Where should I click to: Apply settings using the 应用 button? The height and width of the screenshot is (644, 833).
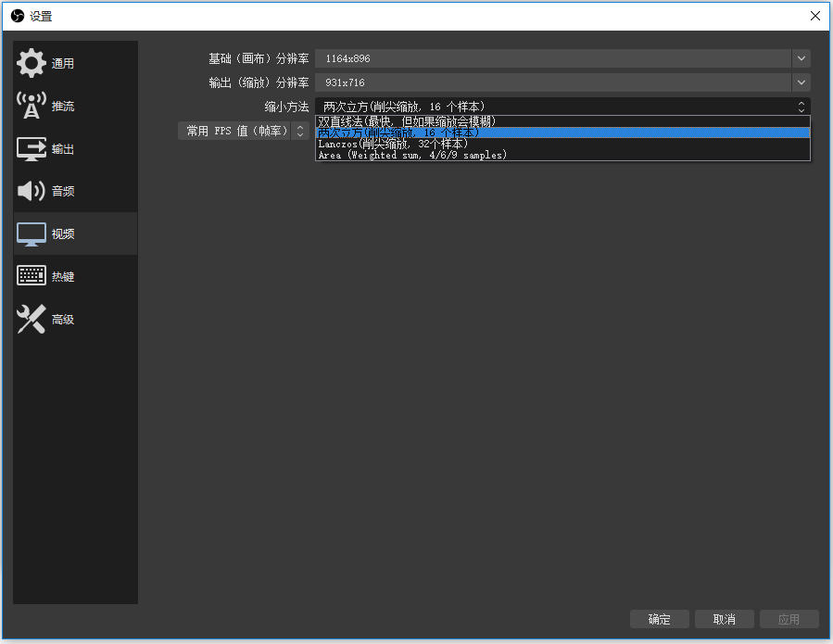tap(789, 619)
